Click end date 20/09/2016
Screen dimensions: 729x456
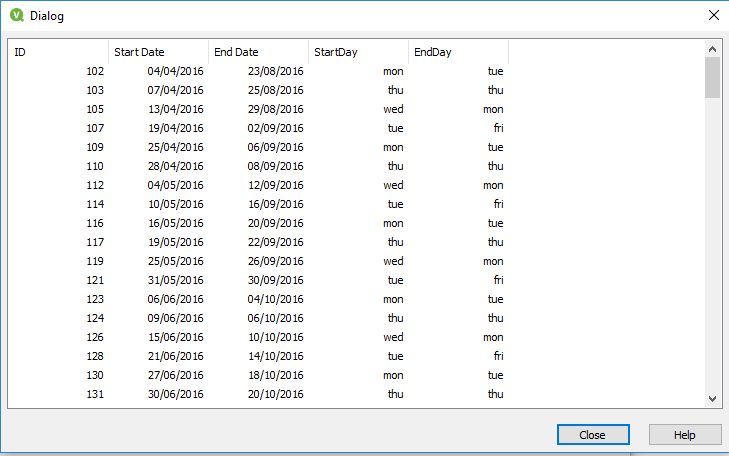276,223
